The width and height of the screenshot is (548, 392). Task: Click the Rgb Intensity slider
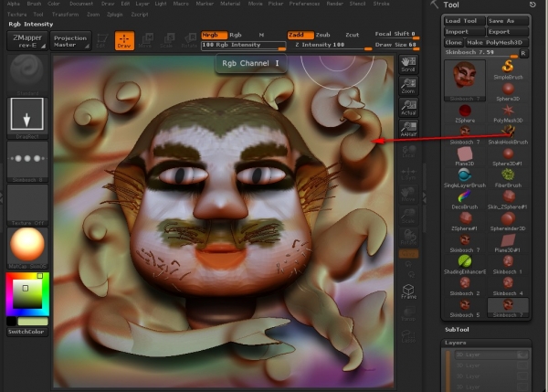pyautogui.click(x=243, y=46)
